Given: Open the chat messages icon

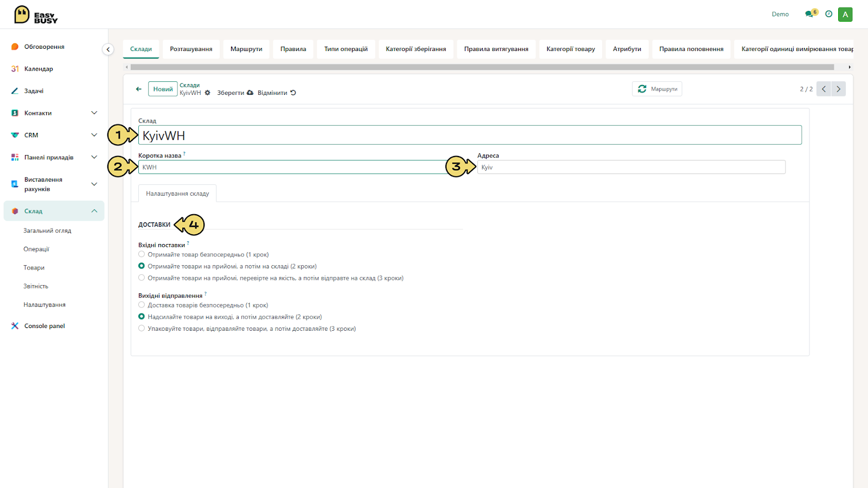Looking at the screenshot, I should coord(809,14).
